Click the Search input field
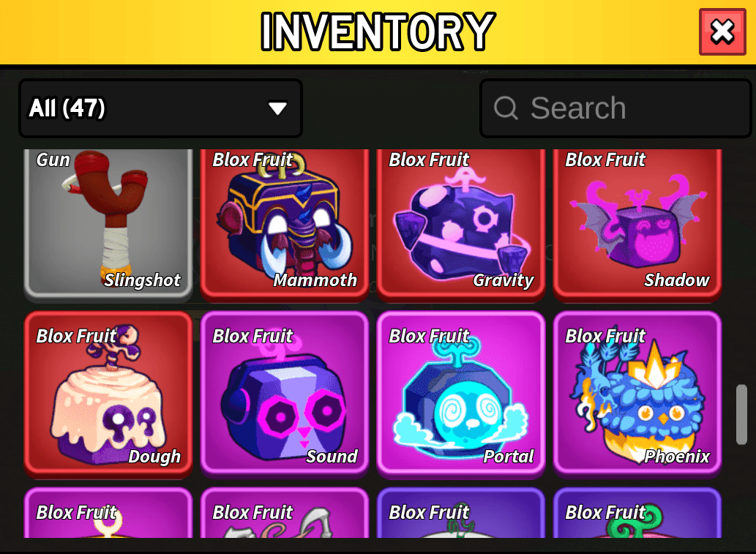The height and width of the screenshot is (554, 756). click(x=615, y=108)
